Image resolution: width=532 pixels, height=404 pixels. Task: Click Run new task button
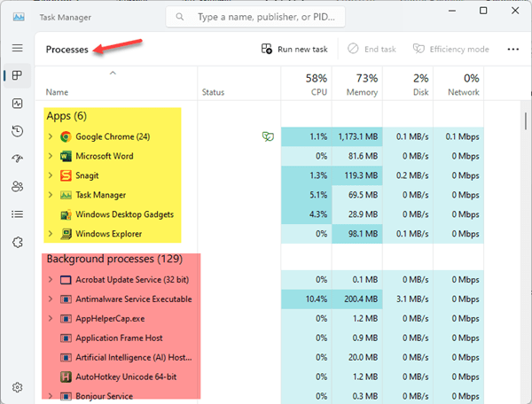tap(294, 49)
